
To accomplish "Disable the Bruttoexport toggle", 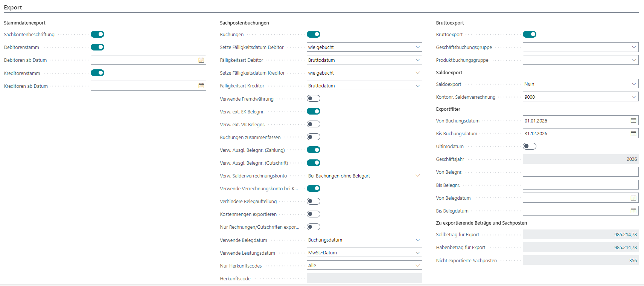I will pyautogui.click(x=530, y=34).
